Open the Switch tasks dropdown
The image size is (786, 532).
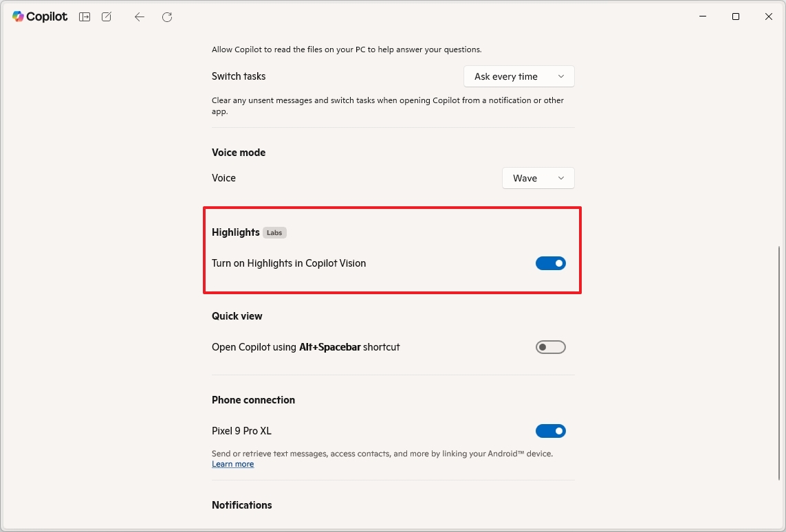pyautogui.click(x=518, y=76)
